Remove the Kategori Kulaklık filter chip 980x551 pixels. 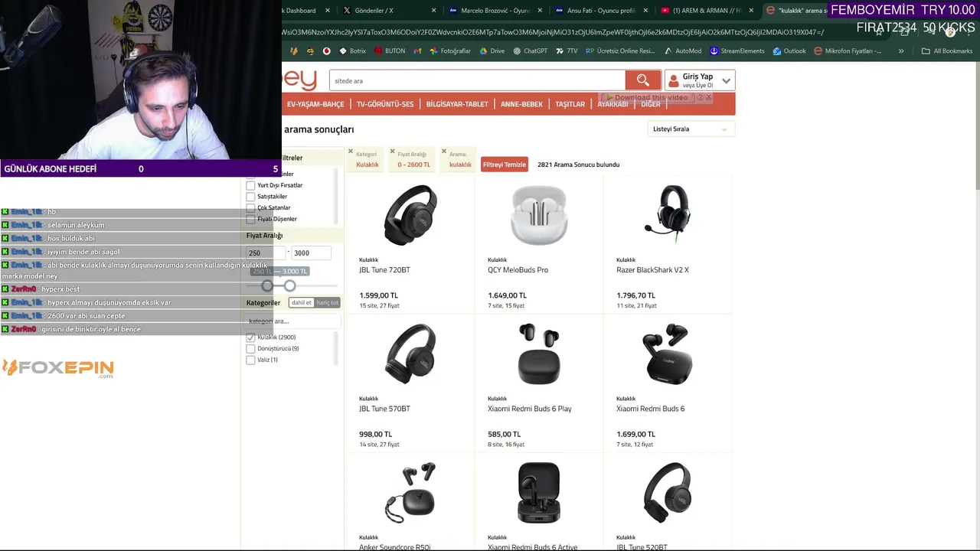[351, 152]
